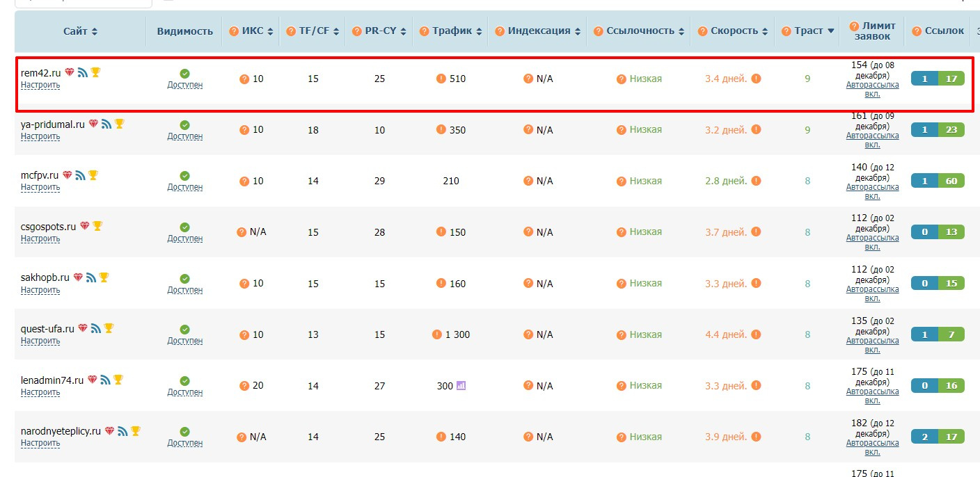Click the help icon beside Траст header
The height and width of the screenshot is (477, 980).
click(x=787, y=31)
